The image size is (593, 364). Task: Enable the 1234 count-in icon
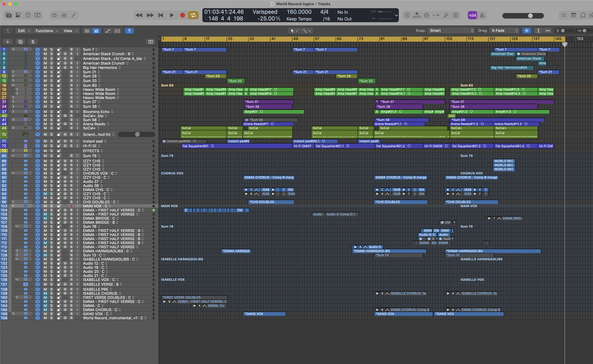[473, 15]
